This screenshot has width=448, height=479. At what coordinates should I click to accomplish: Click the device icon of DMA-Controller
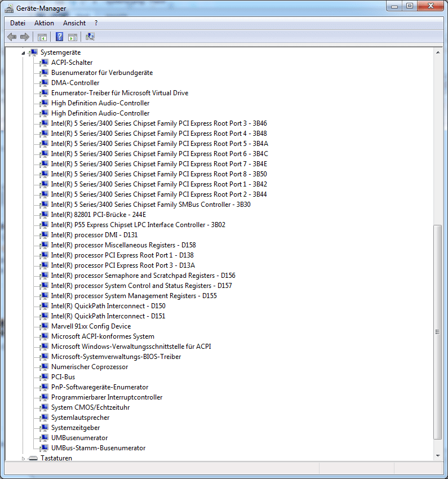[x=45, y=82]
